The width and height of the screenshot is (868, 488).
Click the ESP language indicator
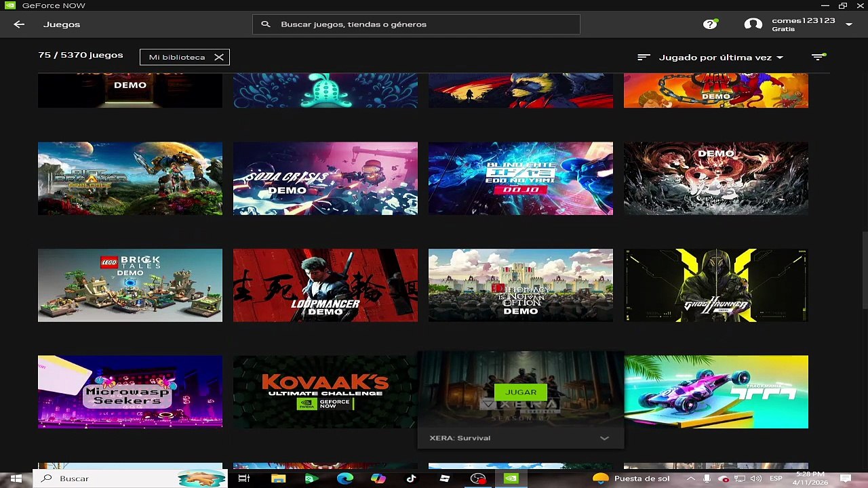[776, 479]
